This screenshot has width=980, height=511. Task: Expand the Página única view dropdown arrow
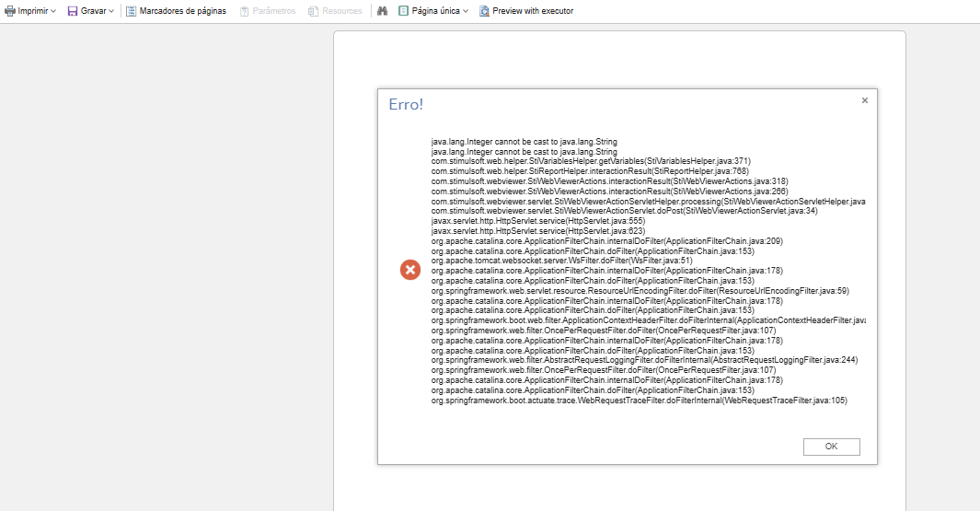coord(466,11)
